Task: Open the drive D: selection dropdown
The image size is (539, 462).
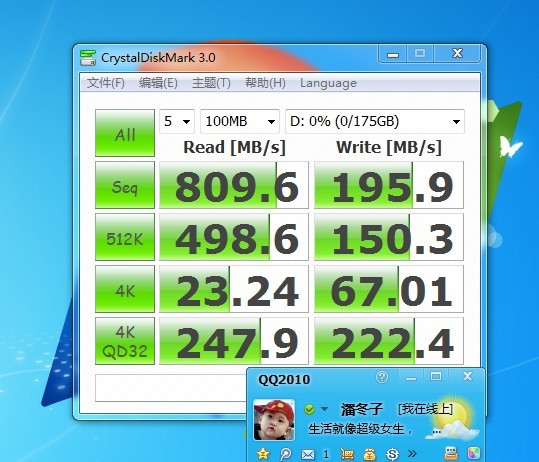Action: pos(375,121)
